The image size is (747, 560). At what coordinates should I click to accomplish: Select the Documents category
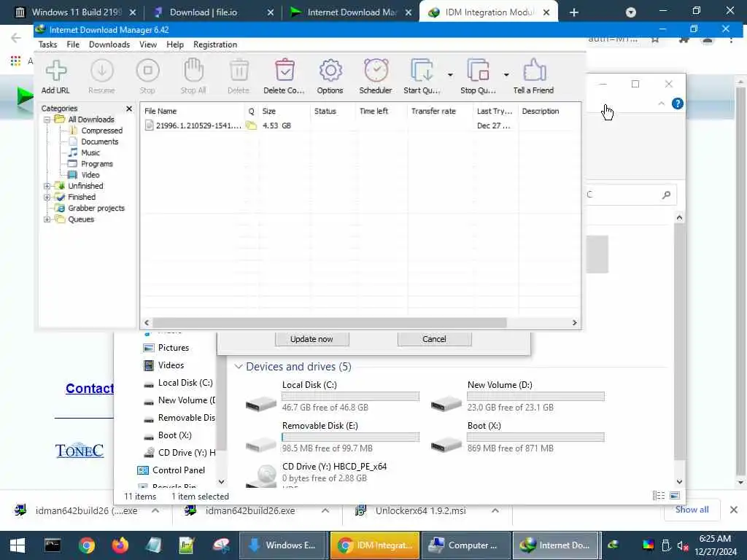click(99, 141)
